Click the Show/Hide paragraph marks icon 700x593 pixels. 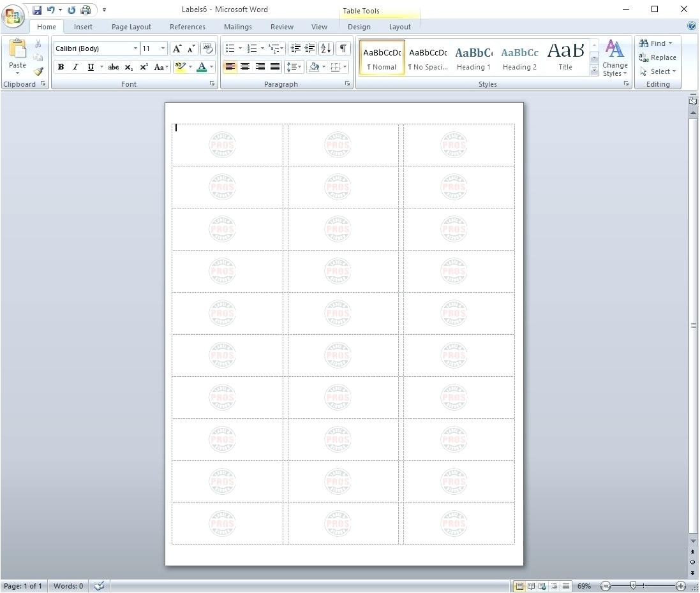343,48
